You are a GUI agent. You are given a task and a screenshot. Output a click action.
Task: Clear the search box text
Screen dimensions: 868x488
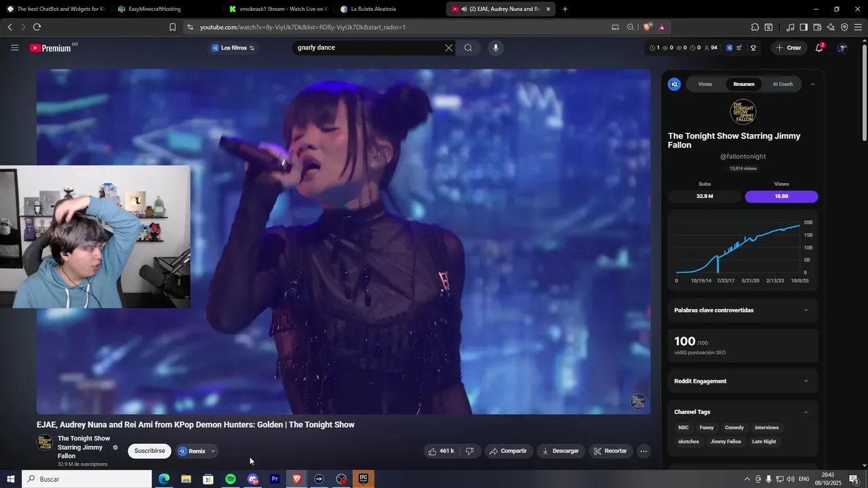point(448,47)
